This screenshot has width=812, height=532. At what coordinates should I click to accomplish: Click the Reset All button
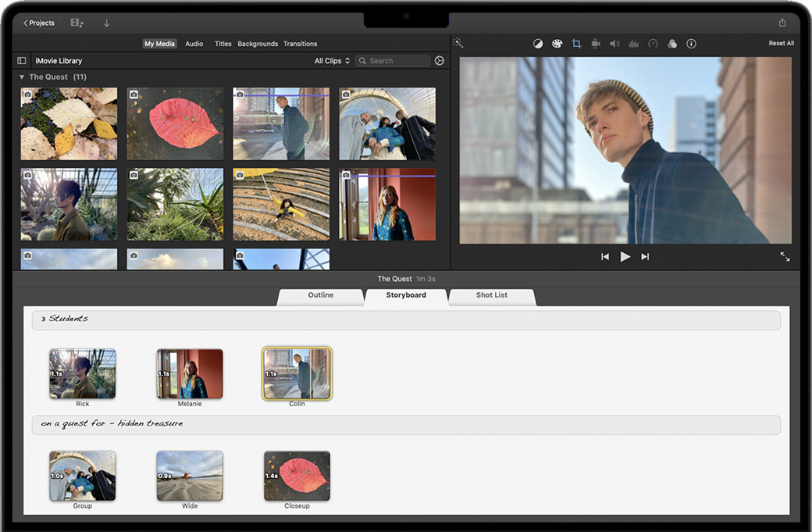(x=781, y=44)
